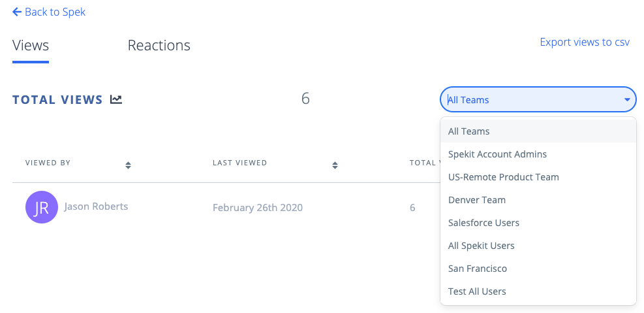Click Jason Roberts name
Screen dimensions: 644x313
click(96, 206)
